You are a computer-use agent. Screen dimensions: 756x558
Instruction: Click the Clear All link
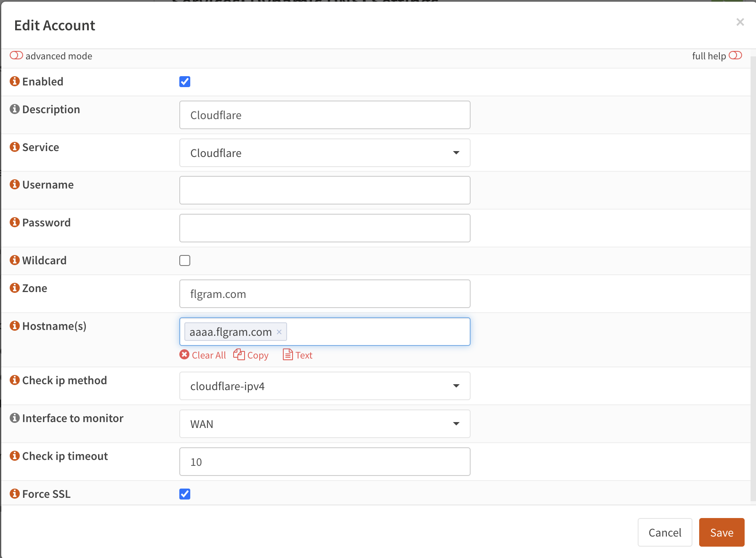point(209,355)
